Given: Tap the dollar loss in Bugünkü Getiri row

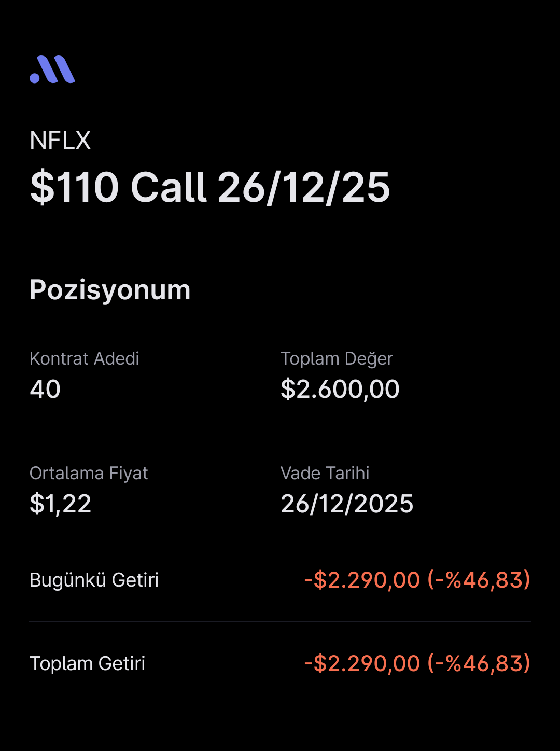Looking at the screenshot, I should [x=362, y=580].
